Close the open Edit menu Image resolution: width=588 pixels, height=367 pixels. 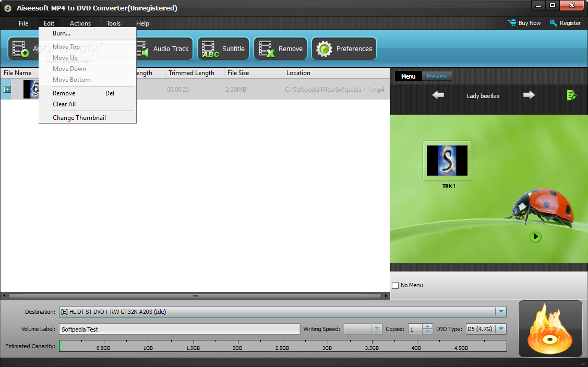click(x=49, y=23)
